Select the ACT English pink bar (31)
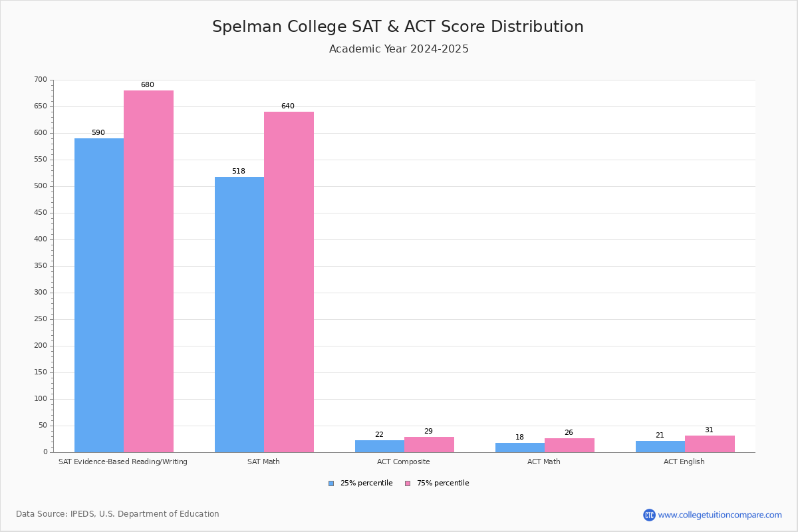The height and width of the screenshot is (532, 798). (x=710, y=444)
